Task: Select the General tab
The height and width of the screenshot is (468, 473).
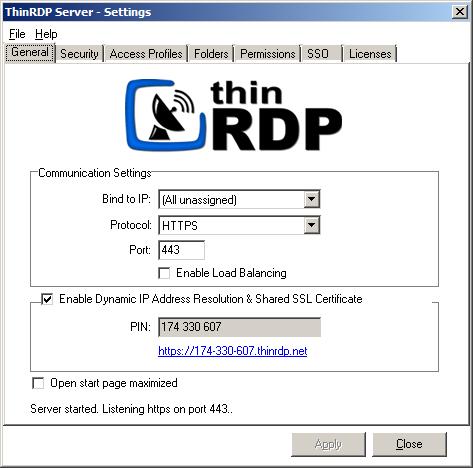Action: pos(30,52)
